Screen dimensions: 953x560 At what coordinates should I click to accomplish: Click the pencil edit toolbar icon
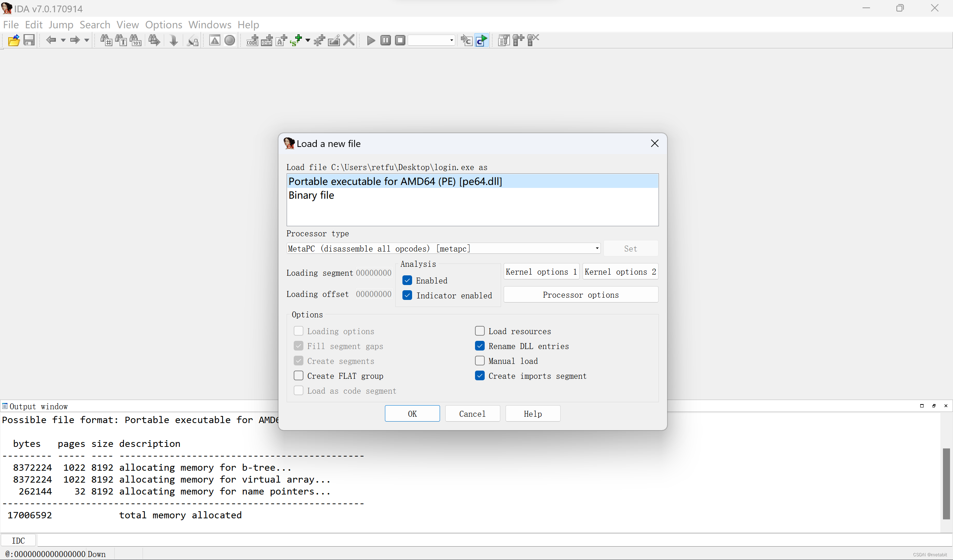coord(334,40)
